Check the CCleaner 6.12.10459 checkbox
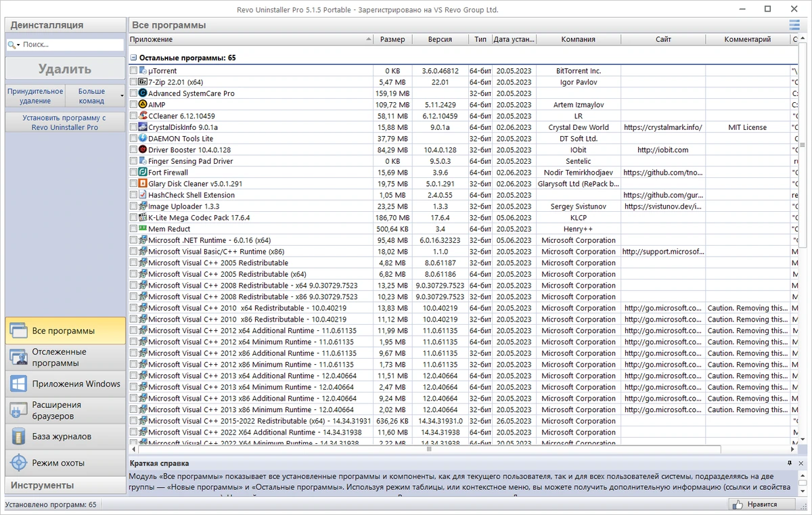812x515 pixels. click(134, 116)
